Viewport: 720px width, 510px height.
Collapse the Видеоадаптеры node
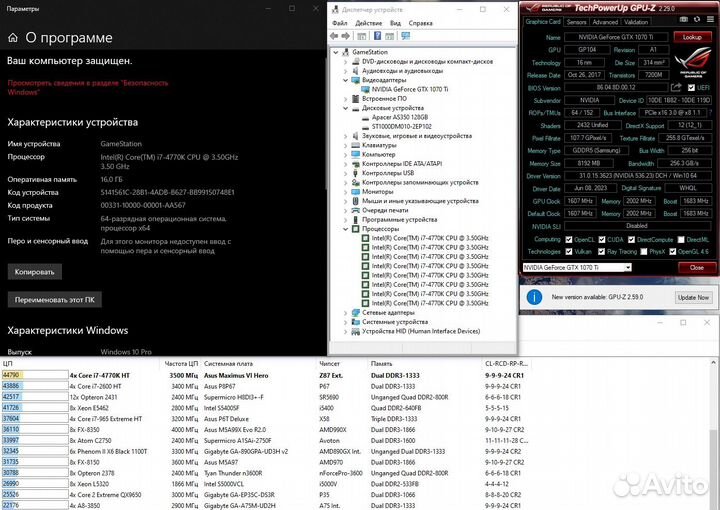pyautogui.click(x=345, y=80)
